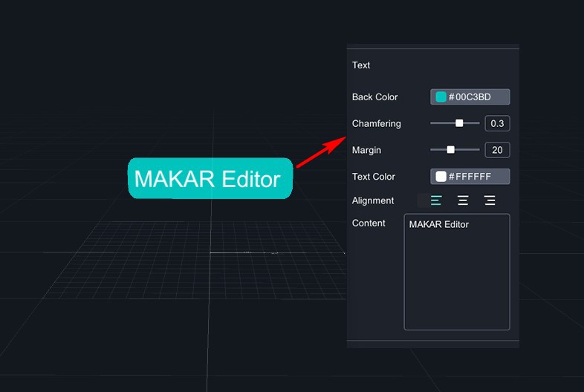
Task: Click the Text Color label
Action: 374,177
